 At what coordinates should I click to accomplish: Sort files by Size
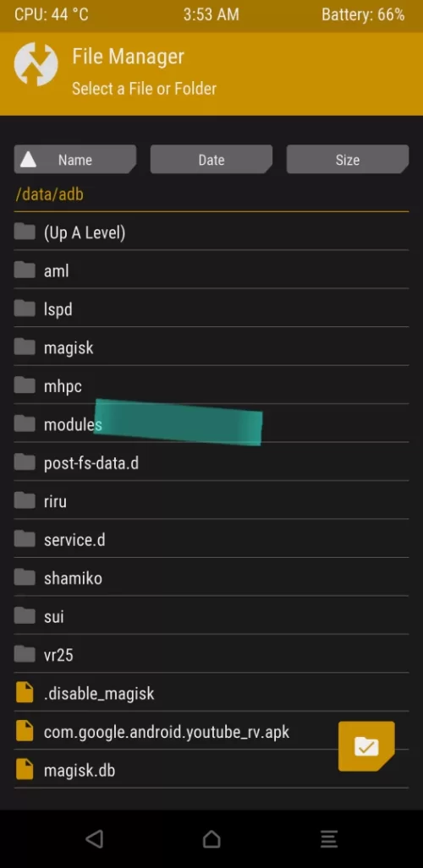[348, 160]
